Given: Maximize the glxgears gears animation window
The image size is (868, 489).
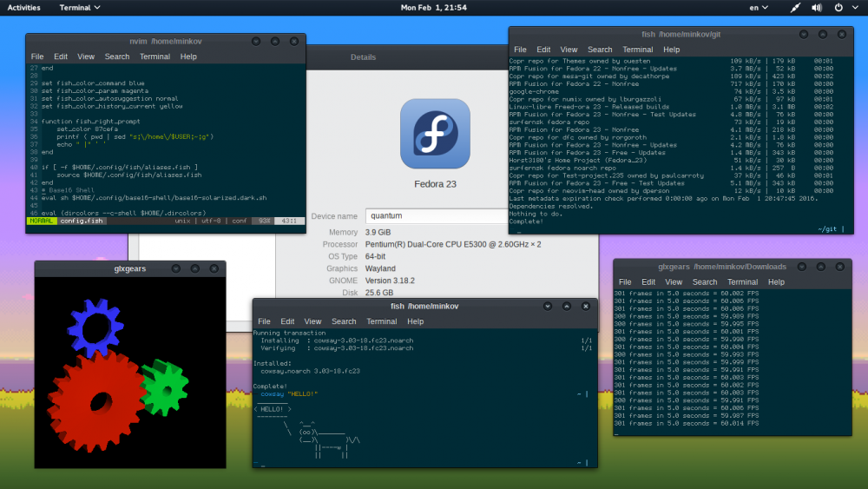Looking at the screenshot, I should 194,268.
